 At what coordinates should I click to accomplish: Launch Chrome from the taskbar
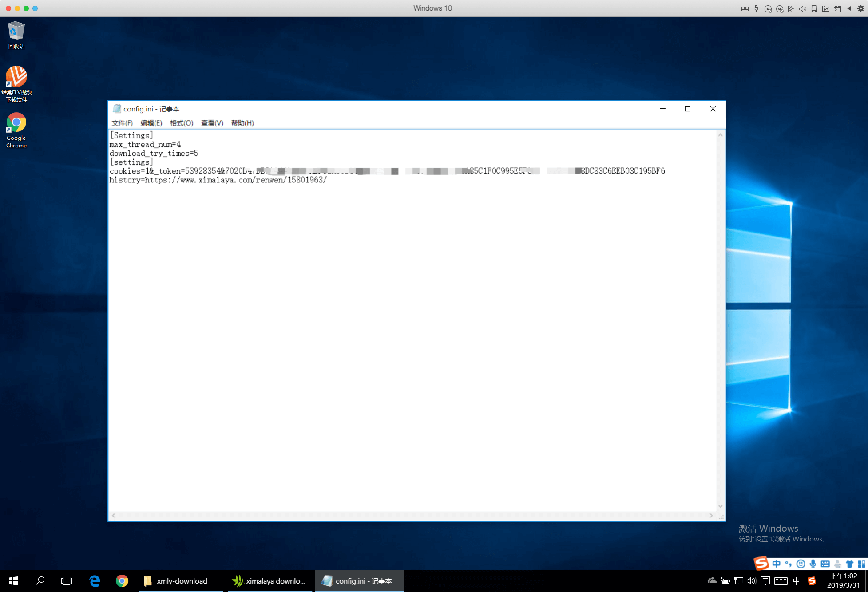click(122, 581)
